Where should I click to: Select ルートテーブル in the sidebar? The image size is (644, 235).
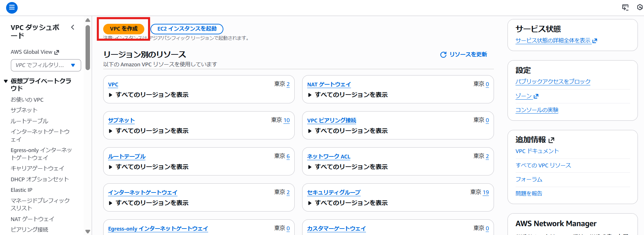point(30,121)
